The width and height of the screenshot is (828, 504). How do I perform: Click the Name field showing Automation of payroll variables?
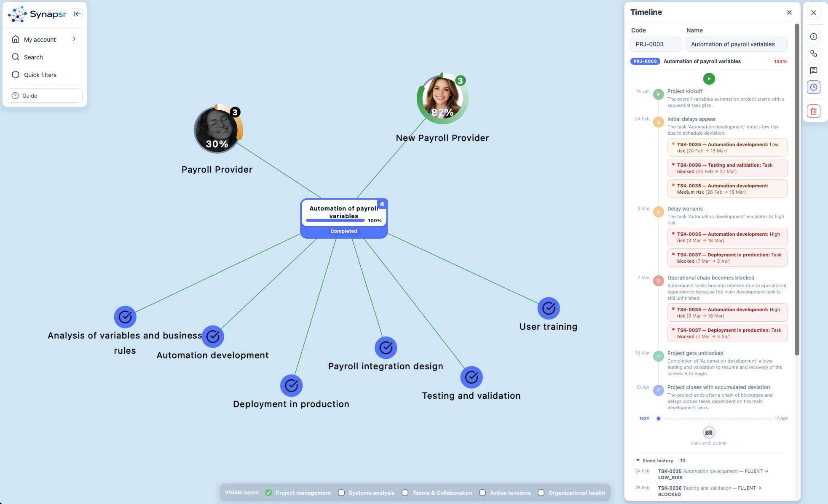736,44
